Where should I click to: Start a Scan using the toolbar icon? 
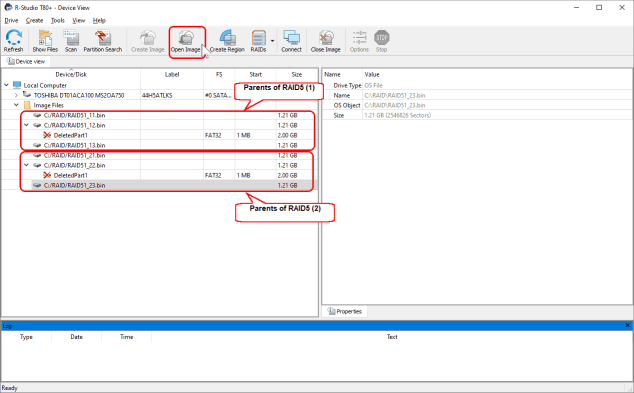click(71, 41)
